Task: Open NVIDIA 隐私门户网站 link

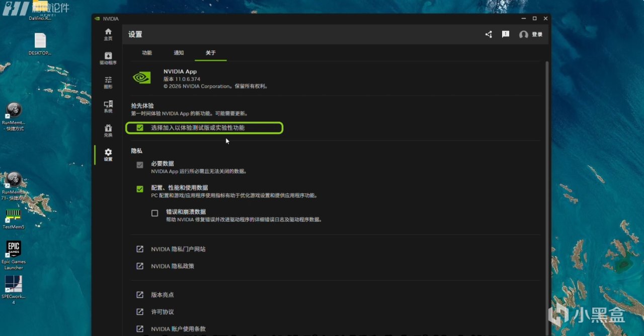Action: (178, 249)
